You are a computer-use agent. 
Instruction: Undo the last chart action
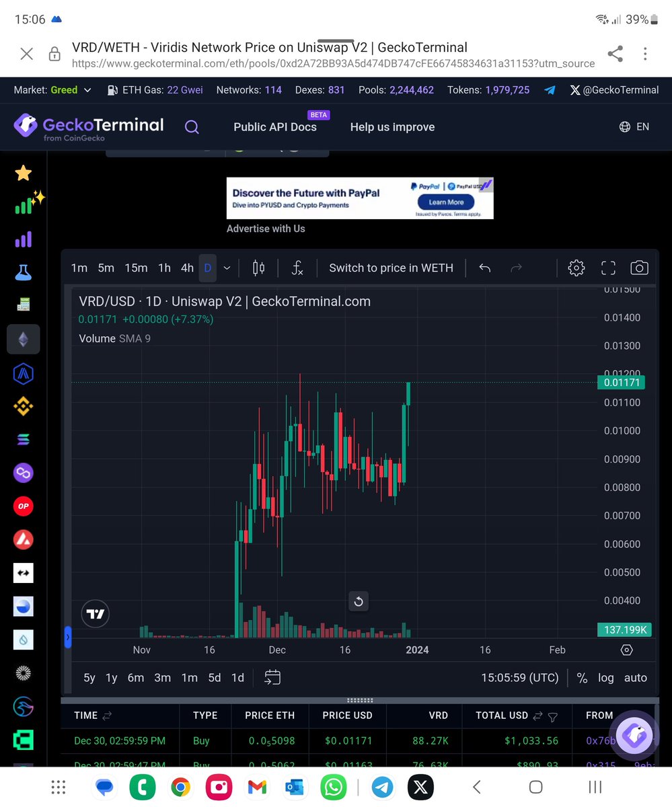point(484,268)
